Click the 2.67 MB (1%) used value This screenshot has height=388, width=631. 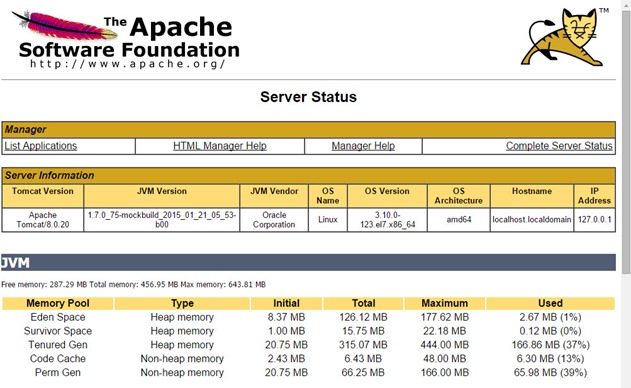(551, 317)
